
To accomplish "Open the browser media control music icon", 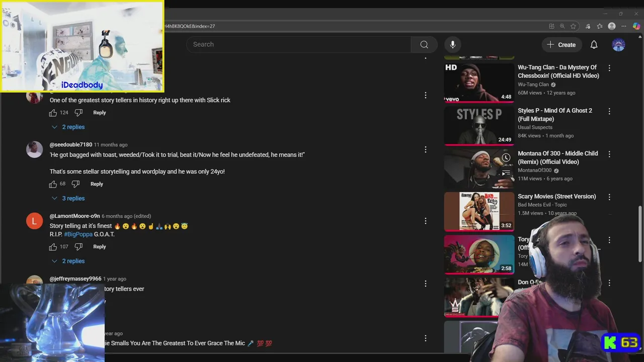I will 588,26.
